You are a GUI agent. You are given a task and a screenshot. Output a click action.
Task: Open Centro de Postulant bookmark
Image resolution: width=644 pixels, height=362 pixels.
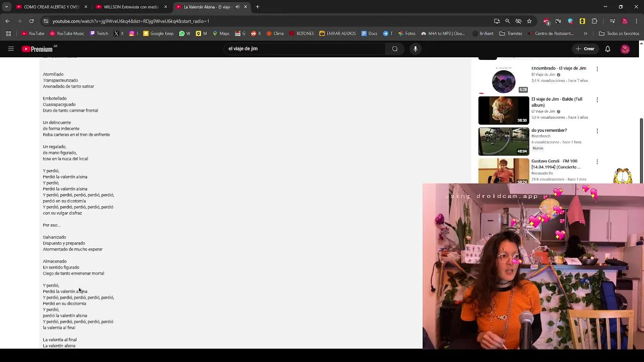pyautogui.click(x=550, y=34)
